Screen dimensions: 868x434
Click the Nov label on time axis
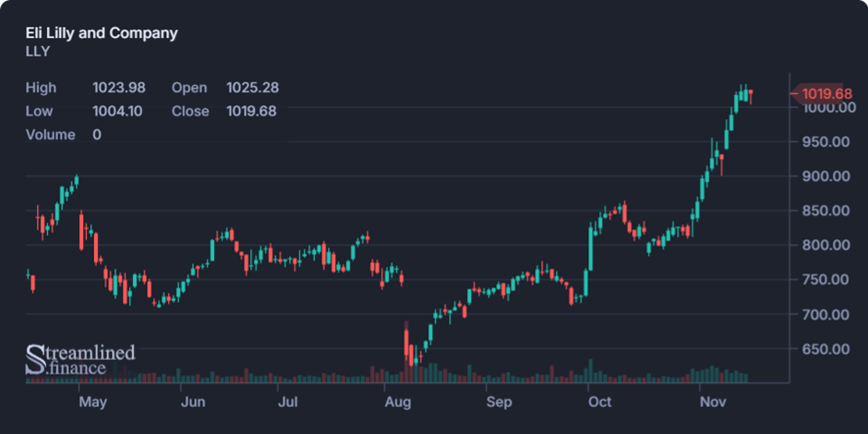713,402
